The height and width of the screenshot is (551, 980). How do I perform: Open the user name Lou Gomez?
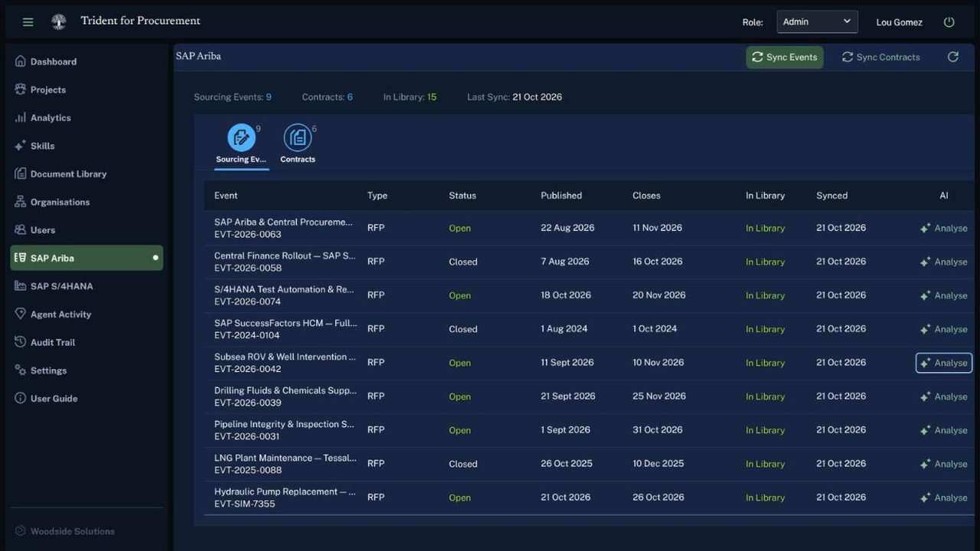click(x=899, y=22)
